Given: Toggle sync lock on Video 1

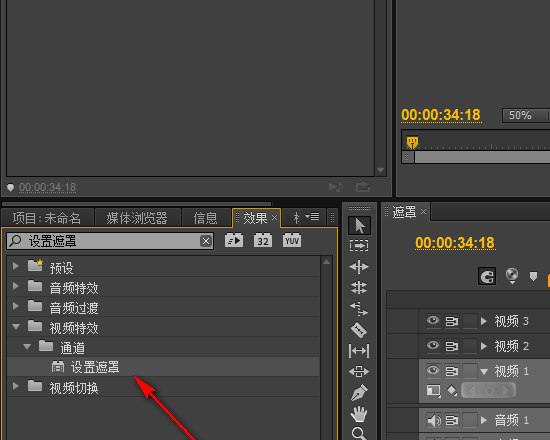Looking at the screenshot, I should point(452,371).
